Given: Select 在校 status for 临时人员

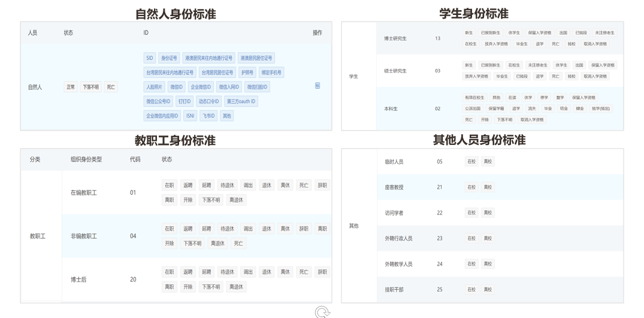Looking at the screenshot, I should pyautogui.click(x=471, y=162).
